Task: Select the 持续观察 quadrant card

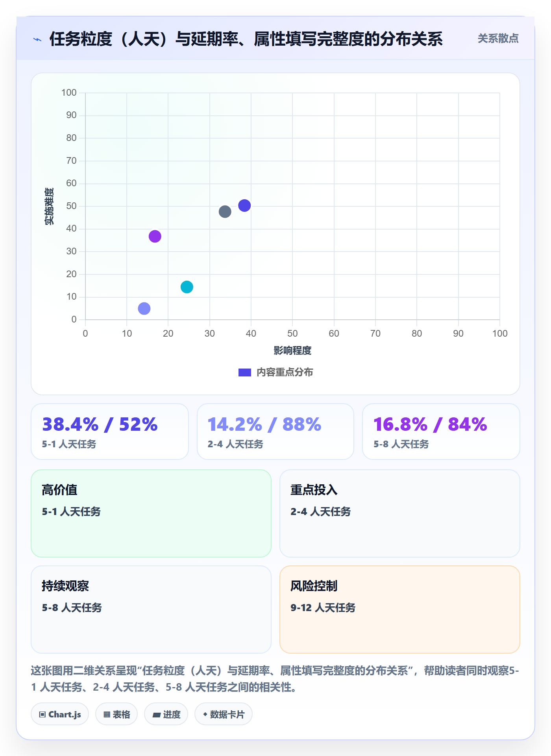Action: (151, 610)
